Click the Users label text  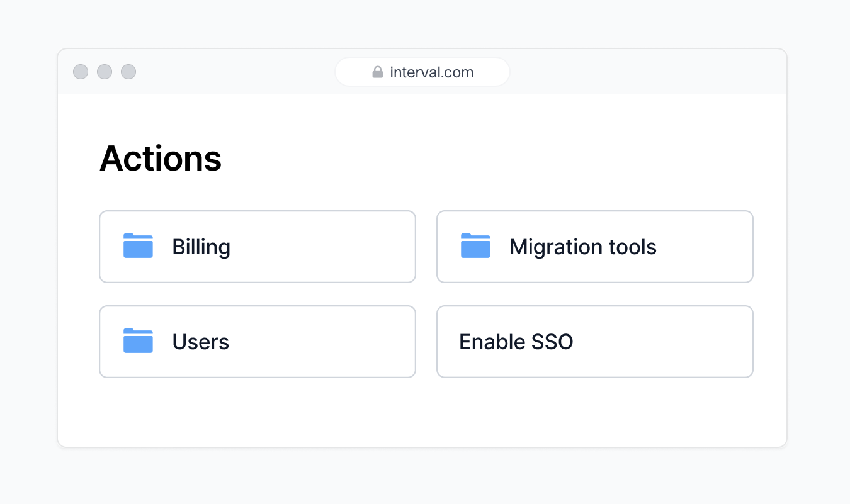tap(200, 342)
